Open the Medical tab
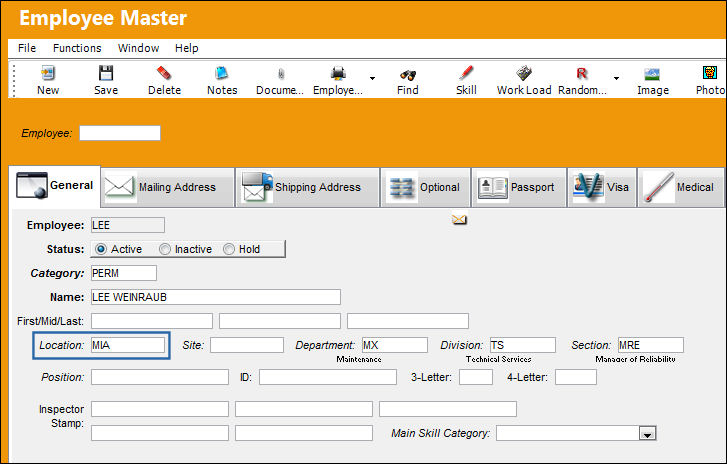Image resolution: width=727 pixels, height=464 pixels. [x=681, y=187]
